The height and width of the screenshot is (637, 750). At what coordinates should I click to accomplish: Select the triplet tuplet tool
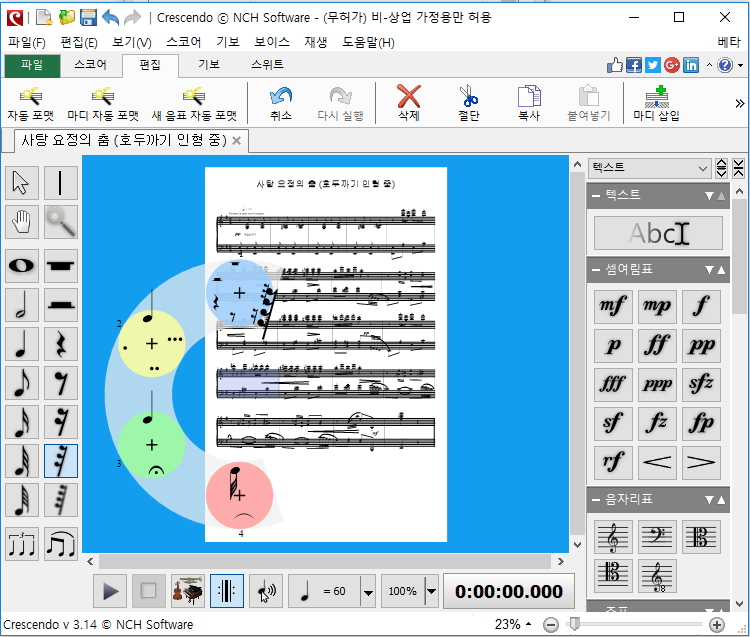pyautogui.click(x=22, y=544)
